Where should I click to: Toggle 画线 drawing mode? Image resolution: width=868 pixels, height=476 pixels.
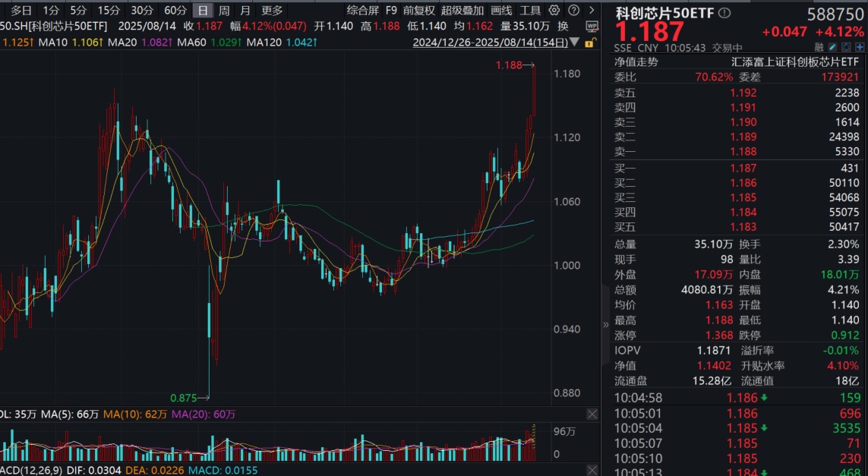click(502, 11)
